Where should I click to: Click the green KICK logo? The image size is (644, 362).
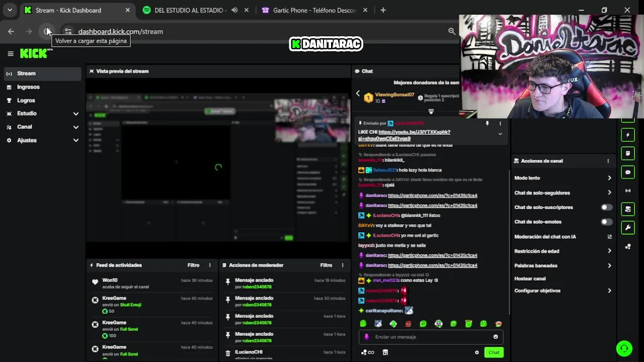(x=34, y=53)
